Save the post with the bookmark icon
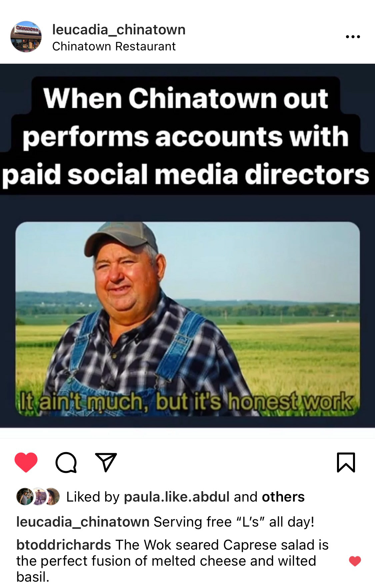 tap(346, 462)
